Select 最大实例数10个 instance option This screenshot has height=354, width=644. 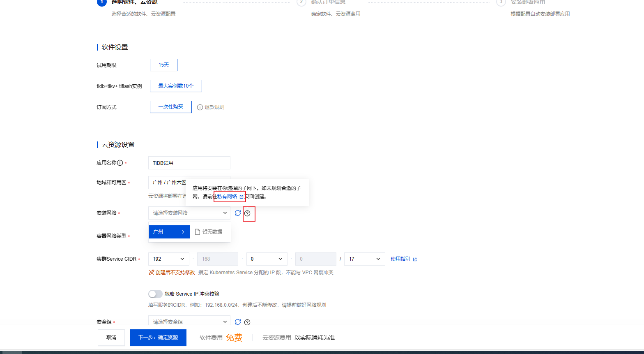[176, 86]
